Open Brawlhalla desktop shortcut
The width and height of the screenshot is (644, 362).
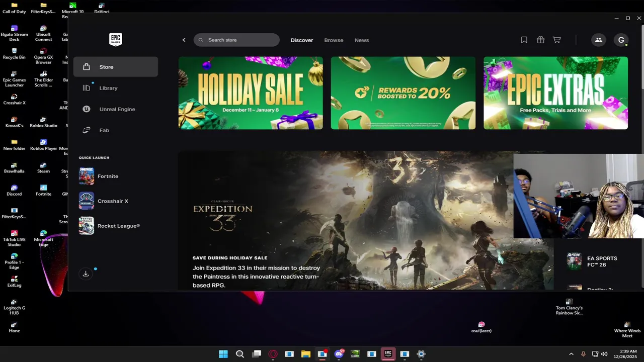coord(14,168)
